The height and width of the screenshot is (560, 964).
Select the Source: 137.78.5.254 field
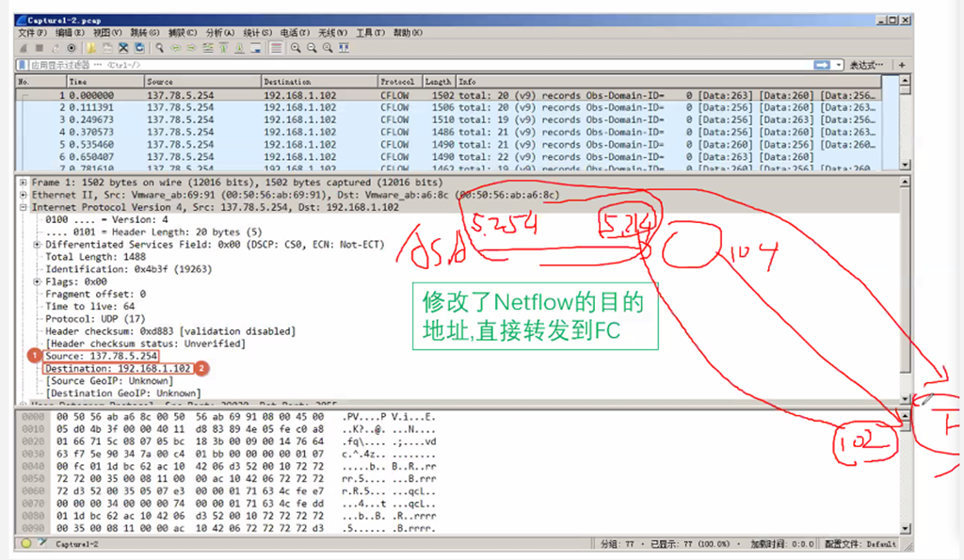point(101,356)
